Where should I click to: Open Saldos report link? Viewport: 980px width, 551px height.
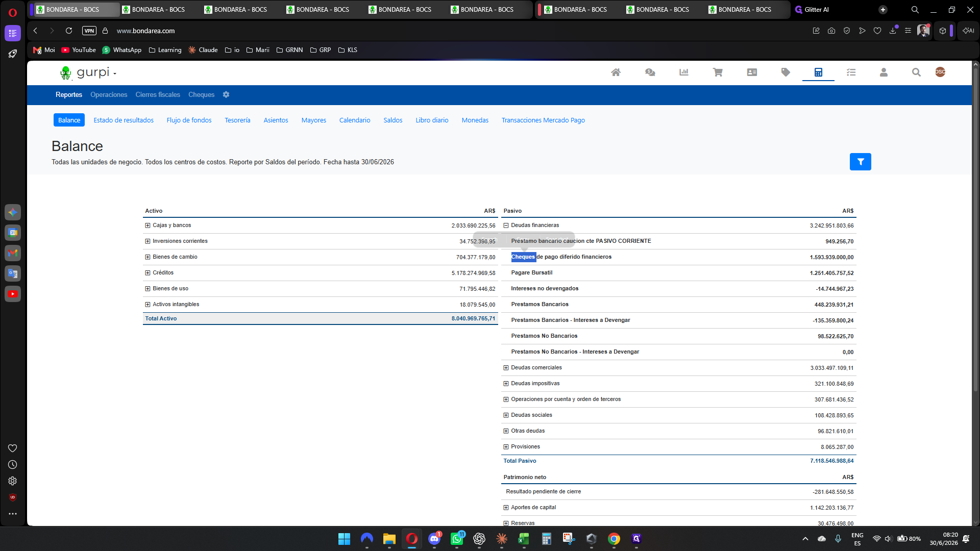[x=393, y=120]
